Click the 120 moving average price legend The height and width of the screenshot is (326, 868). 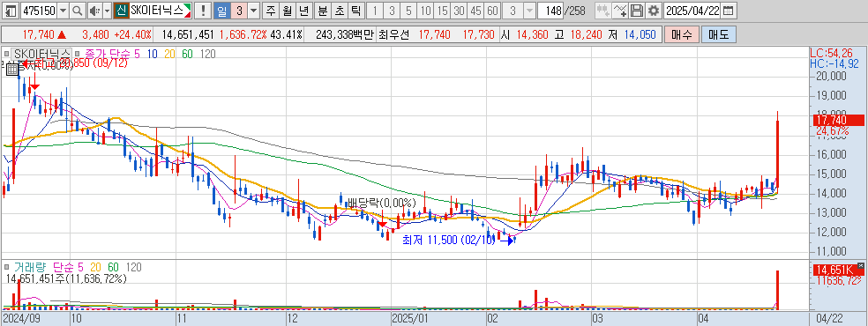coord(207,54)
